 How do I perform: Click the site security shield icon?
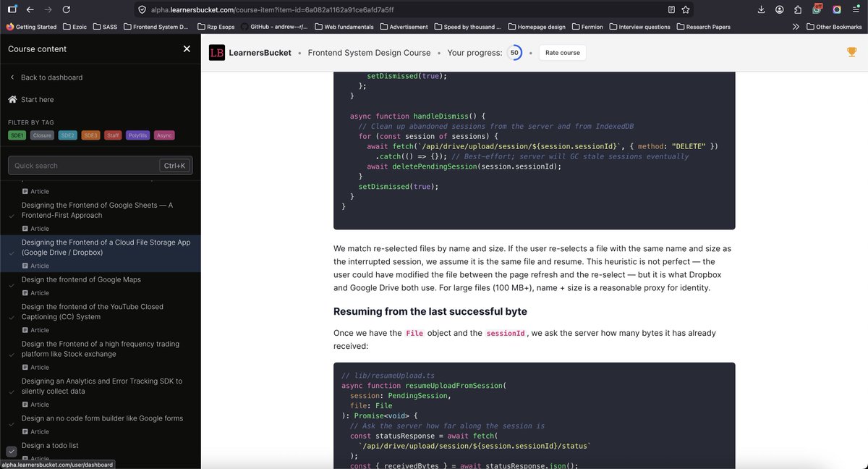[142, 10]
